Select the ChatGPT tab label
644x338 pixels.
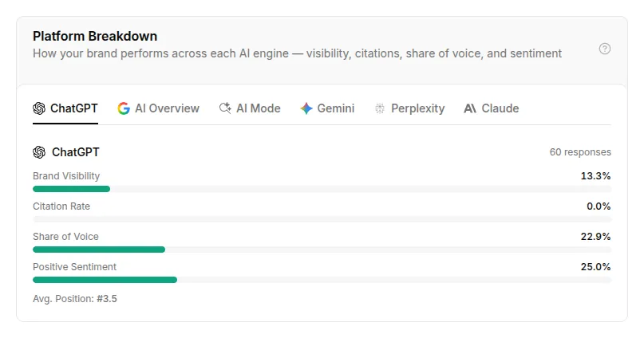click(74, 108)
